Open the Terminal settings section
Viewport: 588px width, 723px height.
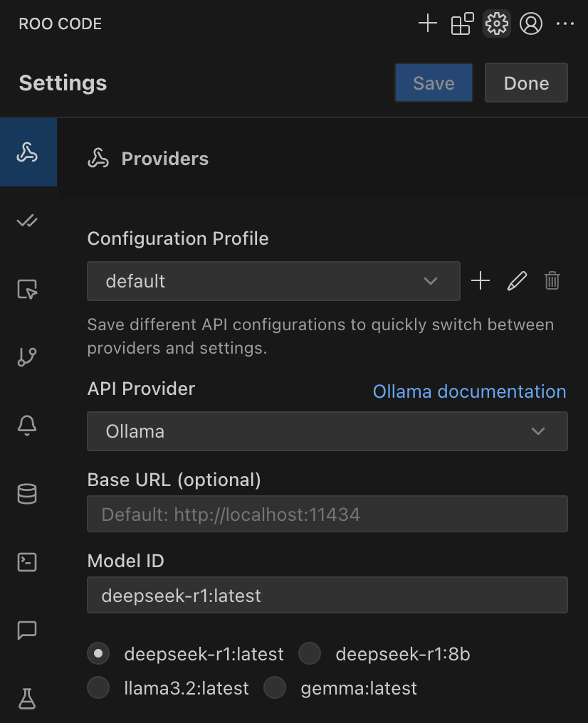pos(27,562)
